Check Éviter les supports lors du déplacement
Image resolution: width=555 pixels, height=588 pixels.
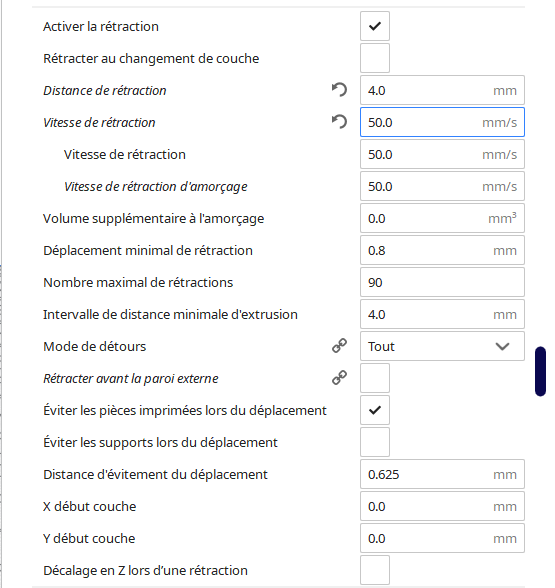click(375, 442)
